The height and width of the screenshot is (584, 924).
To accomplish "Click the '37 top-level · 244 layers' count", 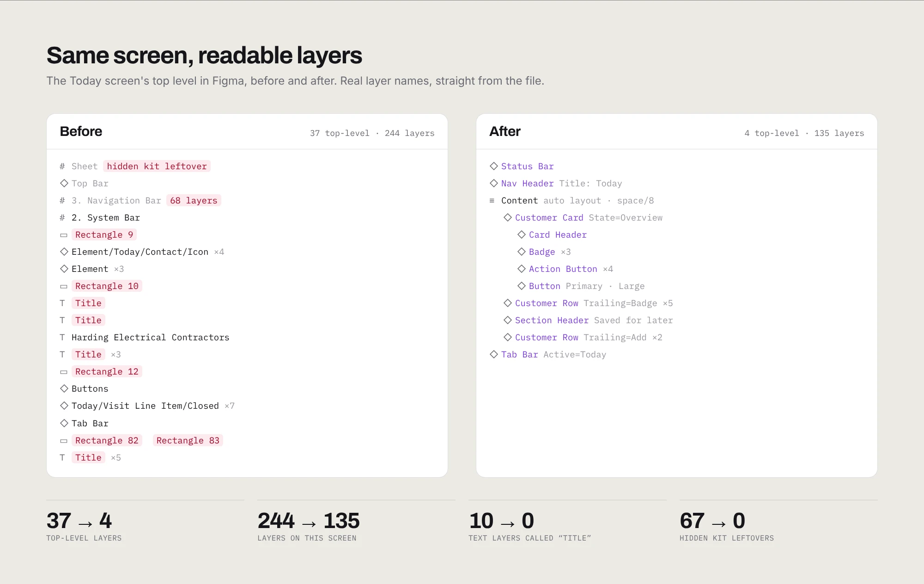I will click(372, 133).
